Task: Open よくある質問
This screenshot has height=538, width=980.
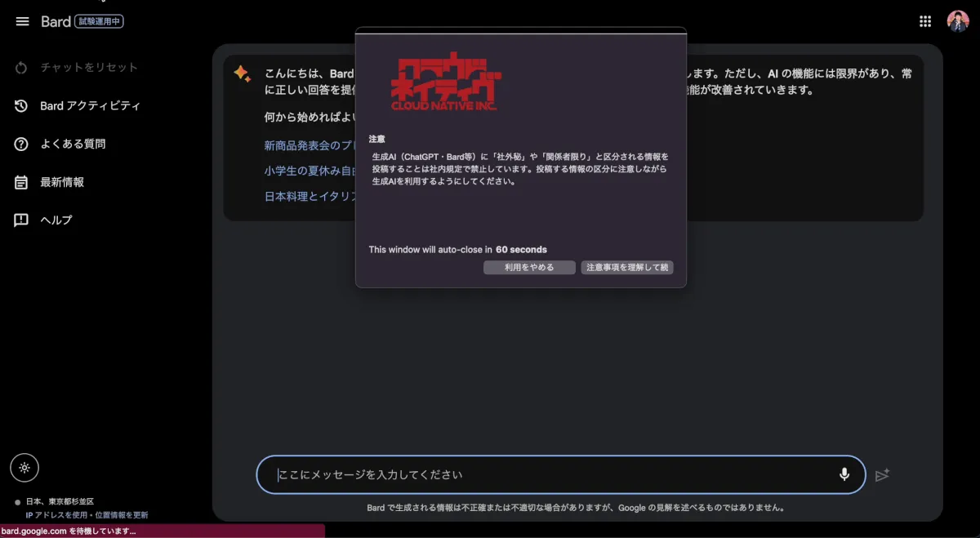Action: (x=73, y=145)
